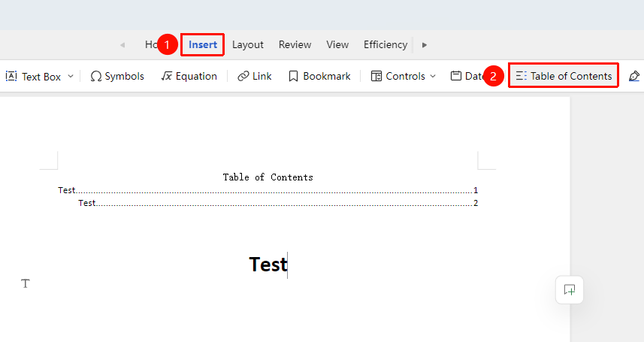The image size is (644, 342).
Task: Expand the Controls dropdown arrow
Action: pos(433,77)
